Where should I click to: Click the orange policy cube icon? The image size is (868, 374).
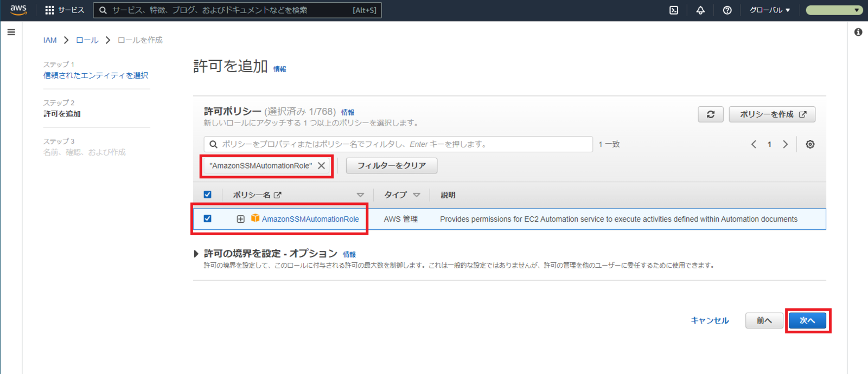(255, 218)
